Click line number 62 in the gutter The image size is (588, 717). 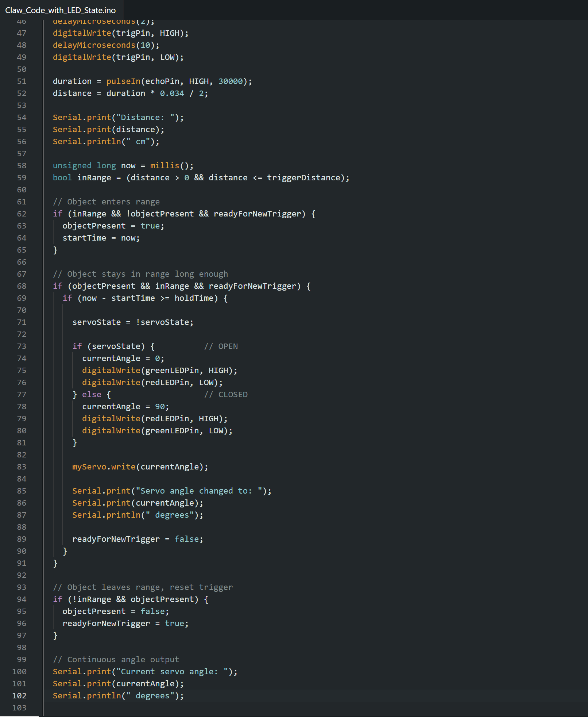[x=22, y=214]
